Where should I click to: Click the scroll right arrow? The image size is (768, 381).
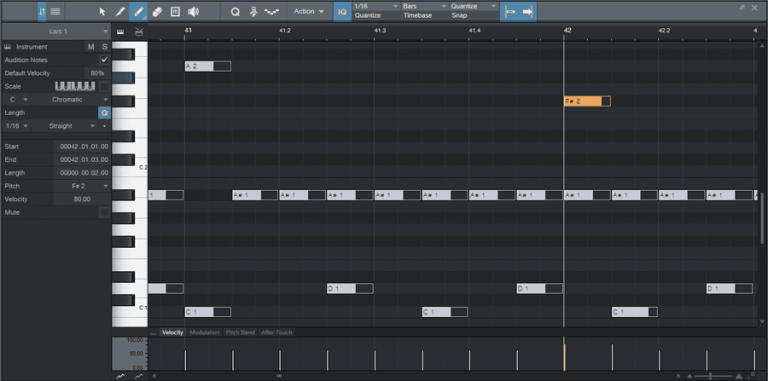pos(678,376)
